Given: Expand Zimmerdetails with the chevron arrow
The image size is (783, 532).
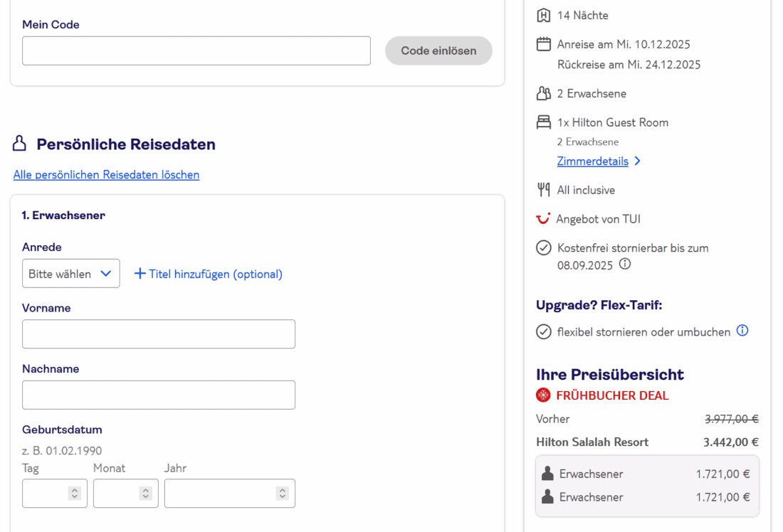Looking at the screenshot, I should pyautogui.click(x=637, y=161).
